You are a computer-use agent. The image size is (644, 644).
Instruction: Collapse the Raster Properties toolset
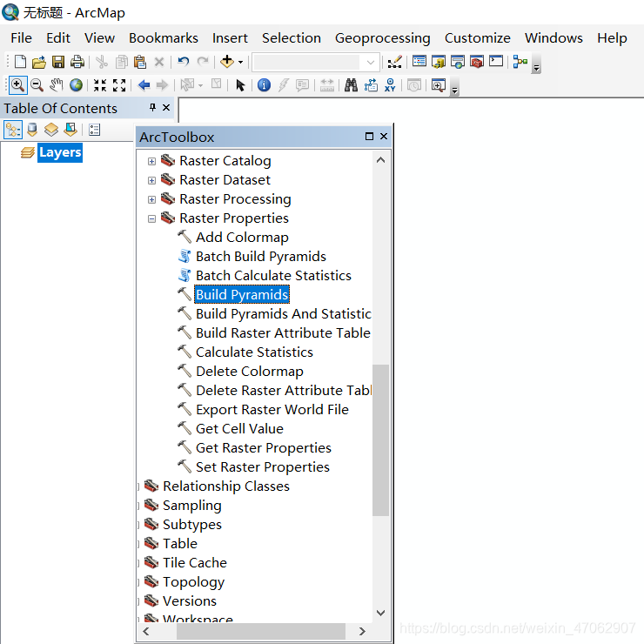(x=152, y=219)
